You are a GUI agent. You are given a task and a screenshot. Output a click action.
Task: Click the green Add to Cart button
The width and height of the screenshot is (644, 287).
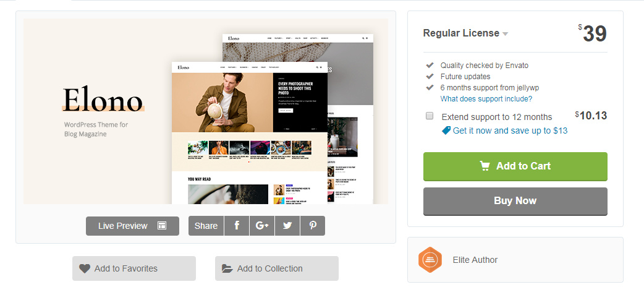pos(515,166)
